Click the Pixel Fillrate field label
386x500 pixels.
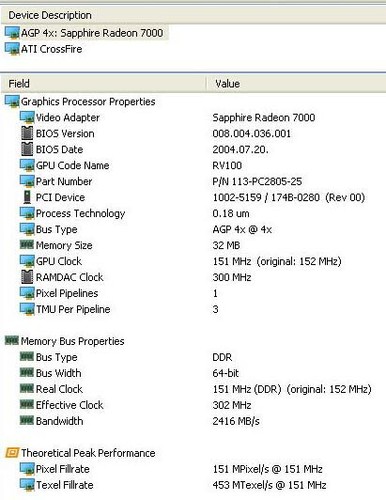point(63,469)
